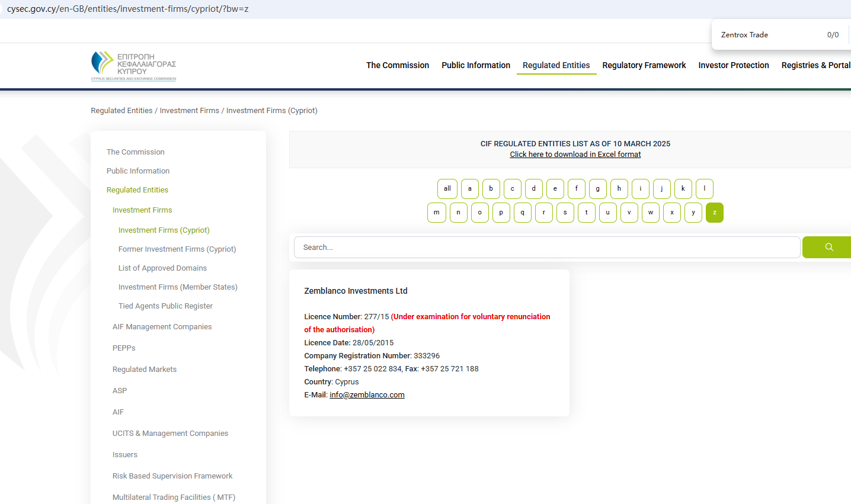Screen dimensions: 851x504
Task: Click the browser address bar URL
Action: pos(128,9)
